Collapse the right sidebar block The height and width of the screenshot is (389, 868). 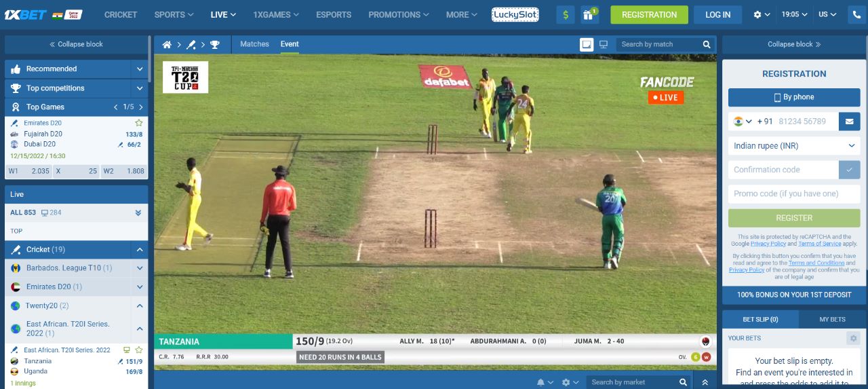pos(794,44)
